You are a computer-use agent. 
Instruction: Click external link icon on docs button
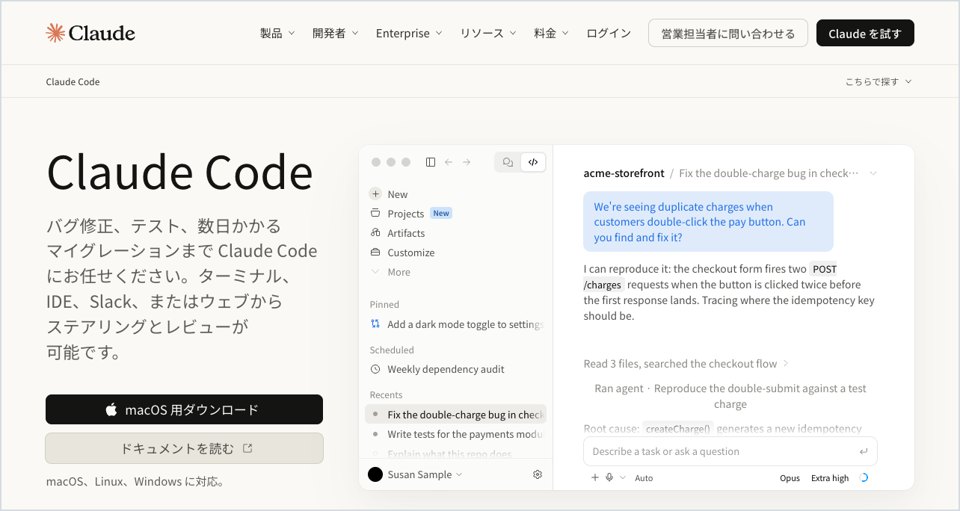[x=247, y=449]
